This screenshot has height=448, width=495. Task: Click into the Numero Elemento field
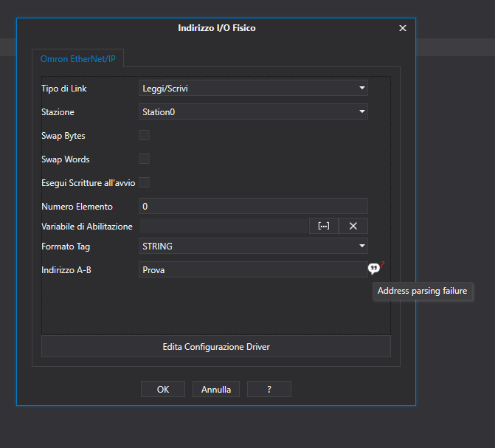(253, 207)
